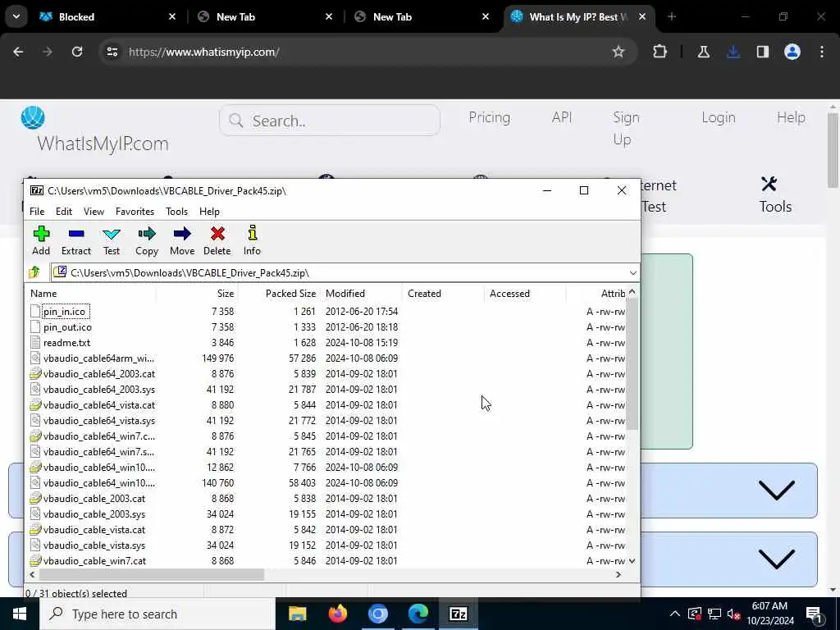
Task: Select the pin_out.ico file
Action: (x=67, y=326)
